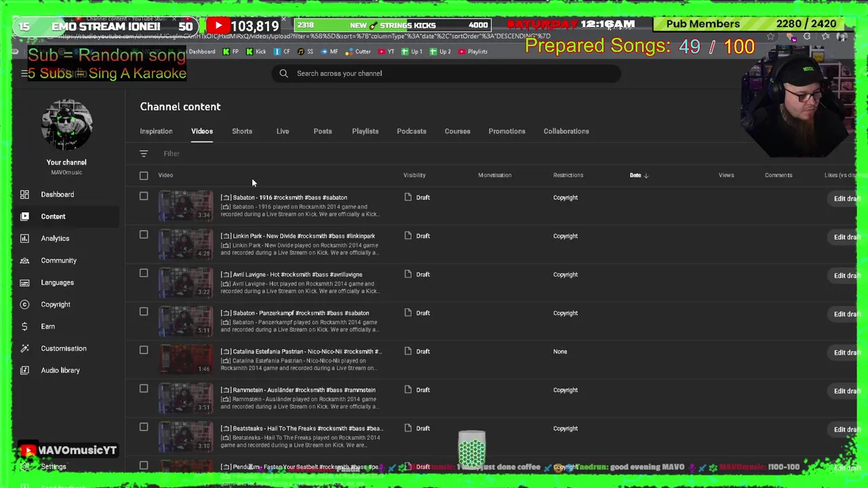Click draft icon of Sabaton - Panzerkampf row

click(408, 313)
